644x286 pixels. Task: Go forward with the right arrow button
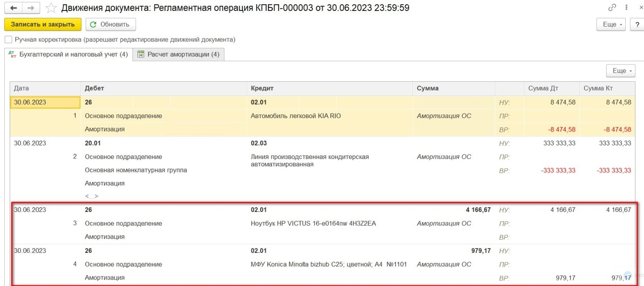click(30, 8)
